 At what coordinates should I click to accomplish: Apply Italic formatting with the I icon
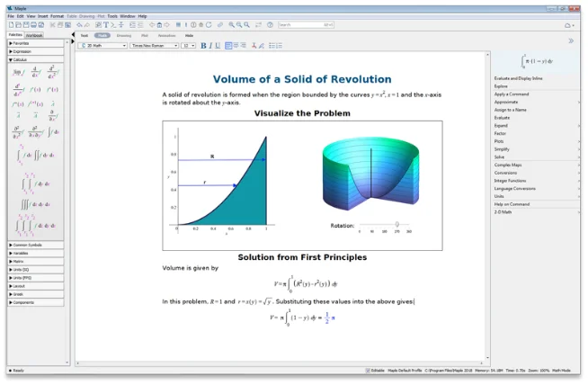click(211, 45)
